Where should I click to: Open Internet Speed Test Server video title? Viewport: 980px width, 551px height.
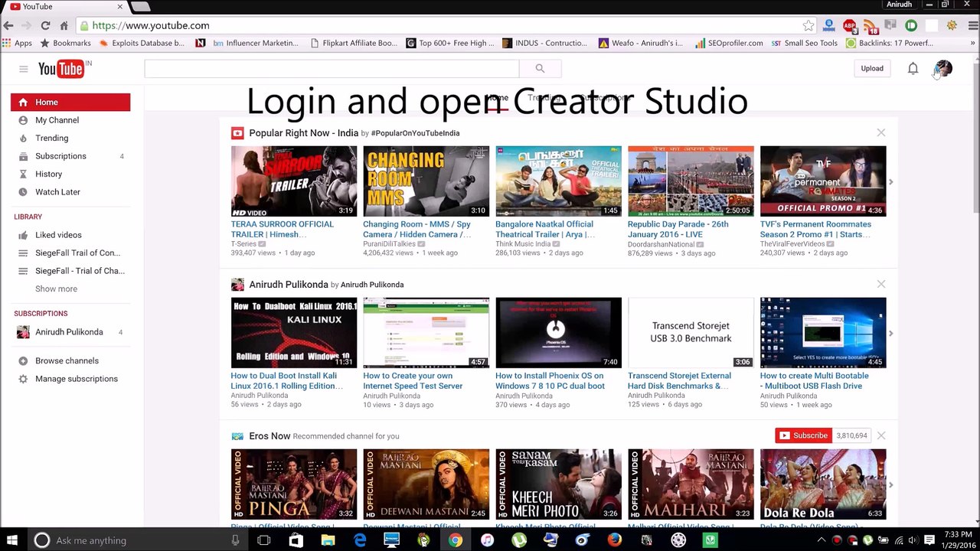(413, 380)
